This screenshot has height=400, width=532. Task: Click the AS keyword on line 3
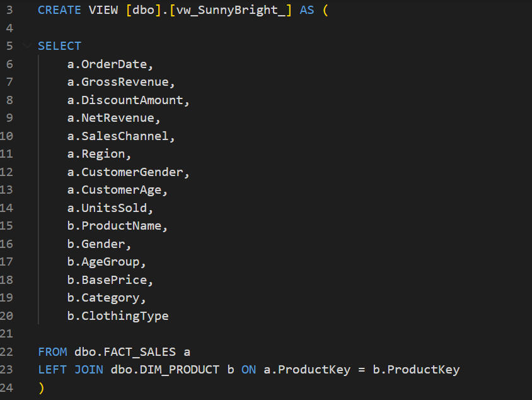pyautogui.click(x=307, y=10)
